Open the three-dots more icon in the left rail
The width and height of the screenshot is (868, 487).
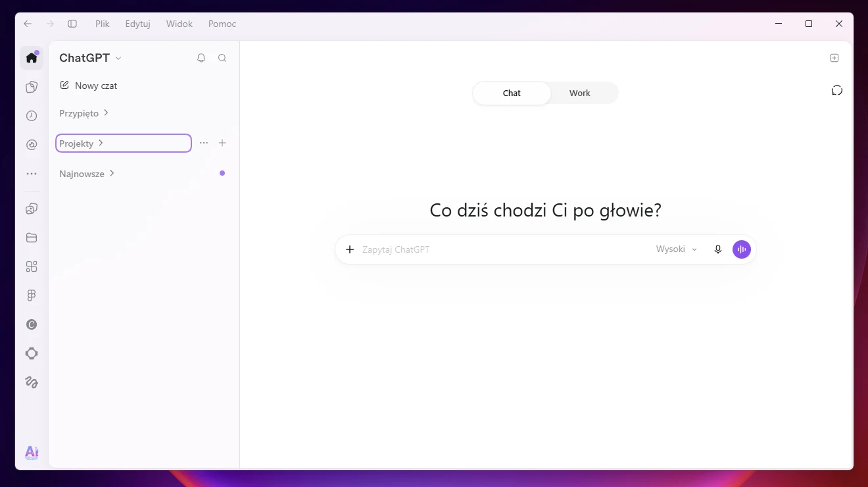(32, 174)
